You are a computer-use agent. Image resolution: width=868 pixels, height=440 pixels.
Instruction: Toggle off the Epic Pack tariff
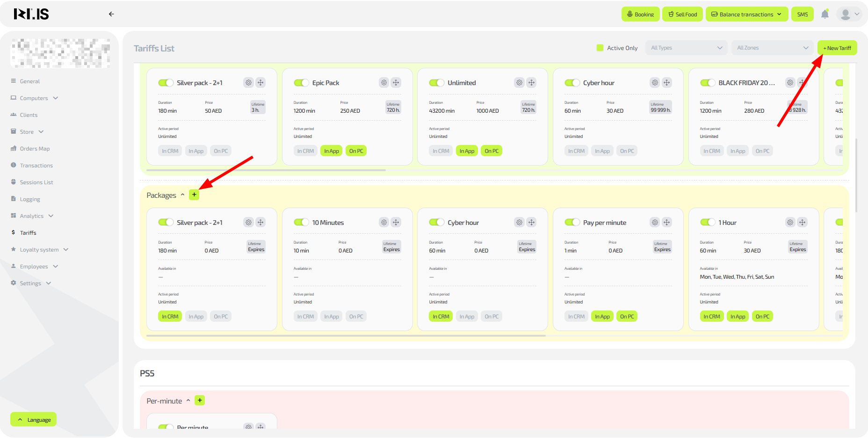(301, 83)
